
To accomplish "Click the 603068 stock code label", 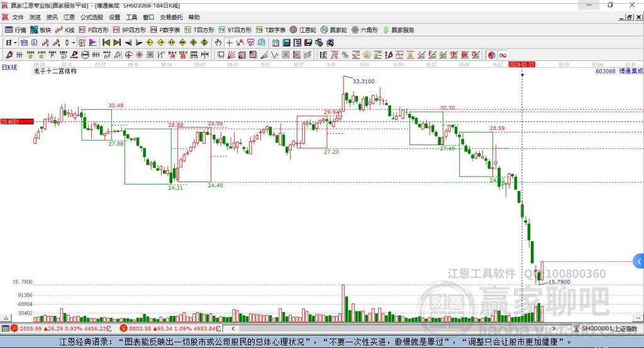I will [606, 71].
